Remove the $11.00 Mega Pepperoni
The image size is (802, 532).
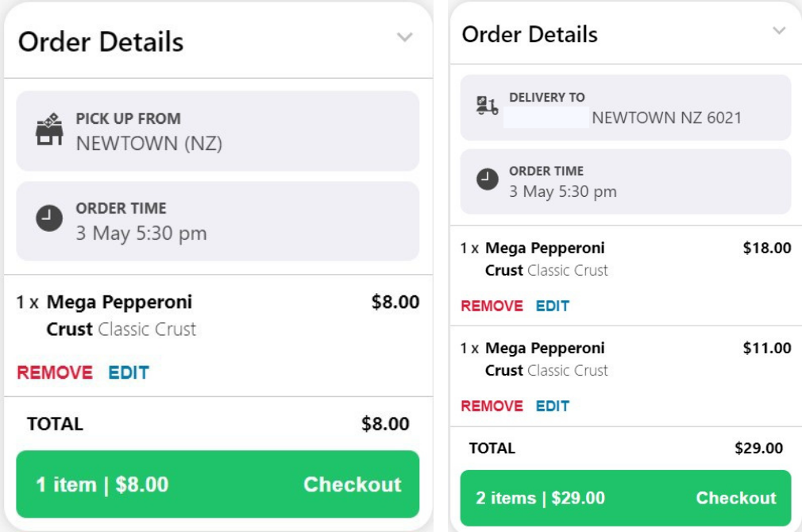(x=492, y=406)
